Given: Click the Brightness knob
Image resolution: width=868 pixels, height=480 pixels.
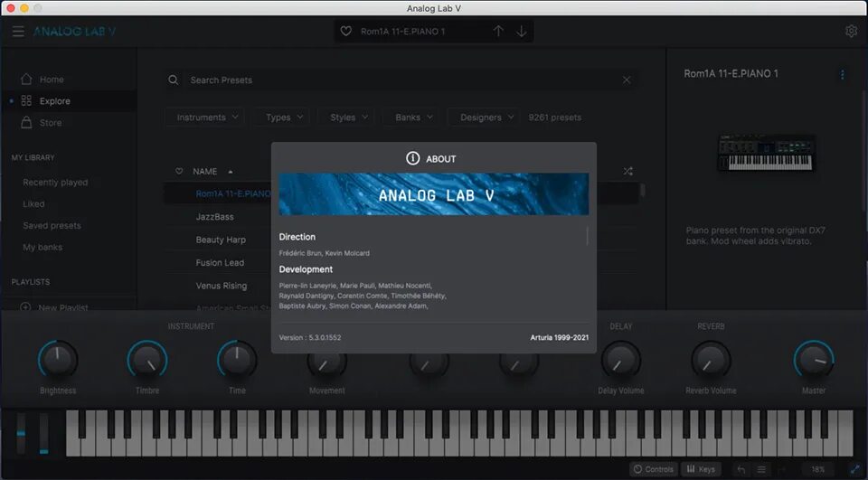Looking at the screenshot, I should click(58, 359).
